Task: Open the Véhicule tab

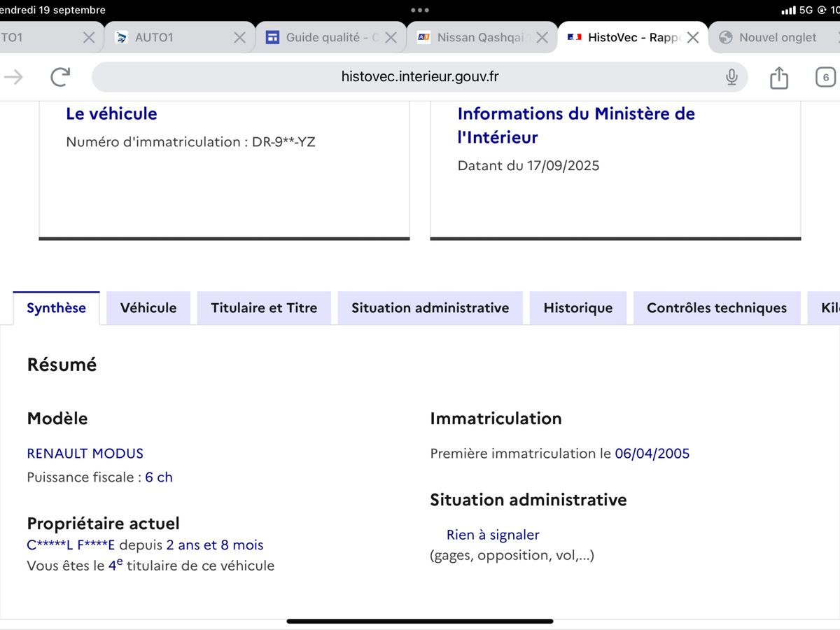Action: 148,308
